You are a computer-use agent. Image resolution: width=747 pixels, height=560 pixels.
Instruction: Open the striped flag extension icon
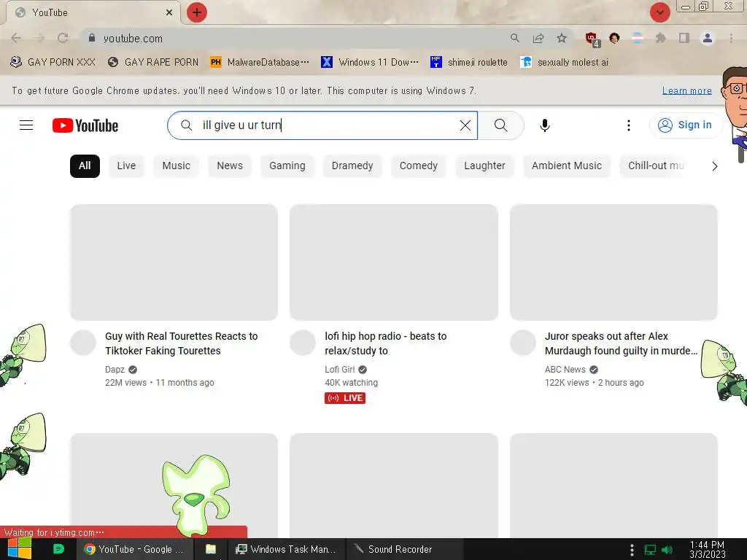coord(638,38)
